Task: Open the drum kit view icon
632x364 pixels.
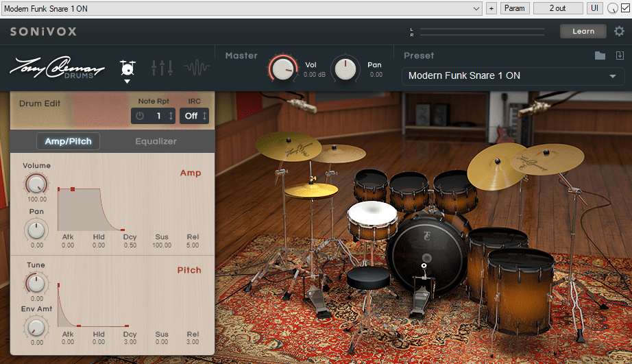Action: point(127,68)
